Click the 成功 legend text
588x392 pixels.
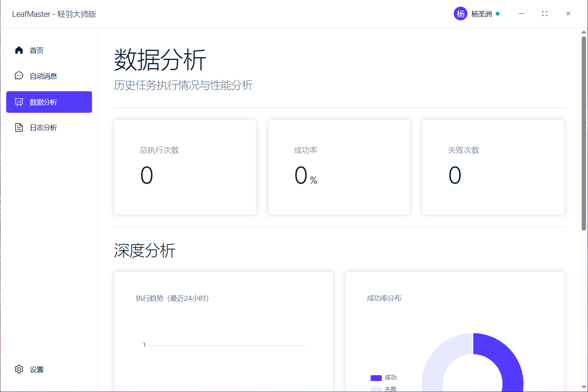coord(391,378)
